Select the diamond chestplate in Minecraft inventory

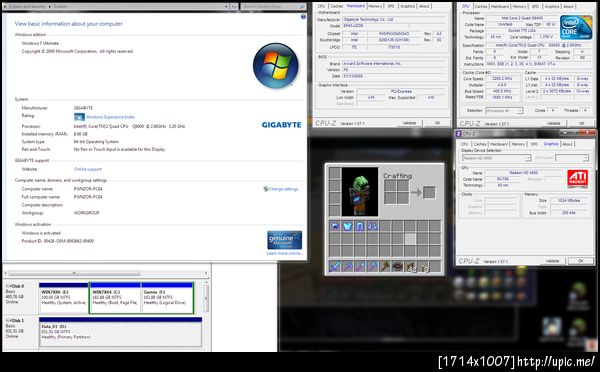coord(347,226)
